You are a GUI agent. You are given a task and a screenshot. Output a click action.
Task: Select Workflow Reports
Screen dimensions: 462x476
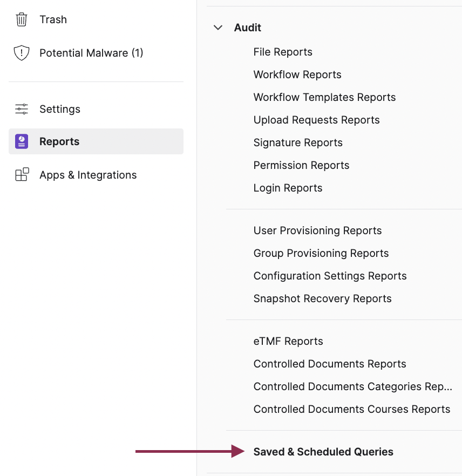tap(297, 74)
